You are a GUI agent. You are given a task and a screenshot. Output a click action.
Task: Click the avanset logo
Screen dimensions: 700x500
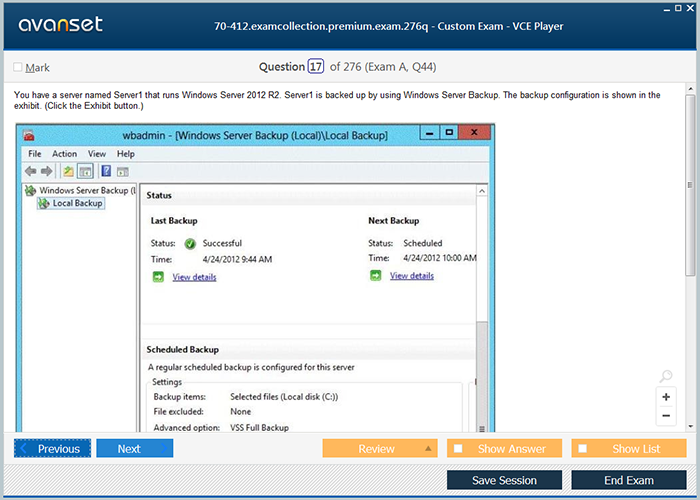pos(60,25)
